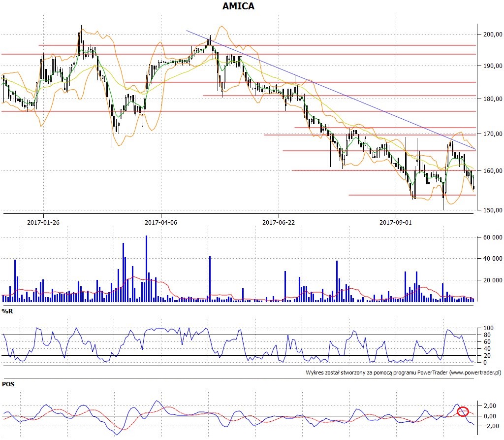Click the 2017-04-06 date label

pyautogui.click(x=161, y=222)
